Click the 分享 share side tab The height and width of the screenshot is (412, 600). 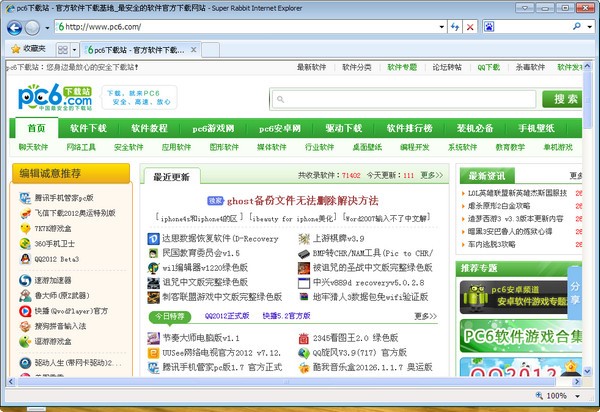click(575, 293)
